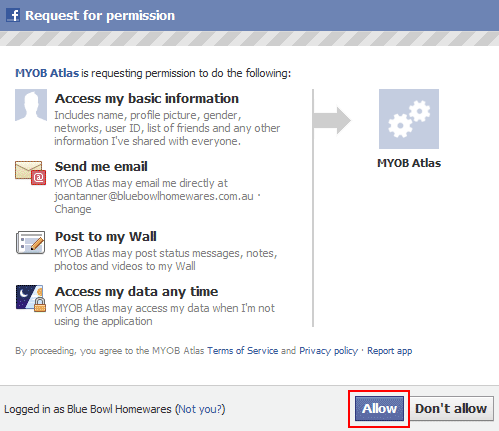499x431 pixels.
Task: Click the envelope Send me email icon
Action: pyautogui.click(x=31, y=173)
